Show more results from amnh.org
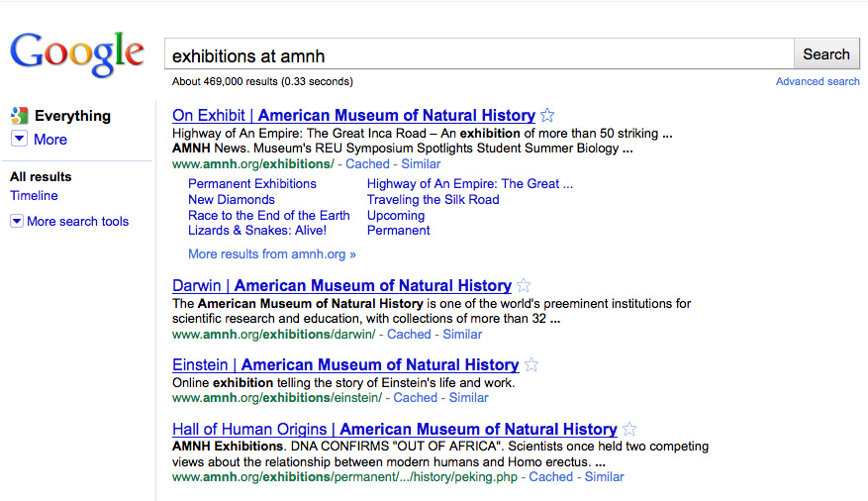This screenshot has width=868, height=501. click(272, 254)
